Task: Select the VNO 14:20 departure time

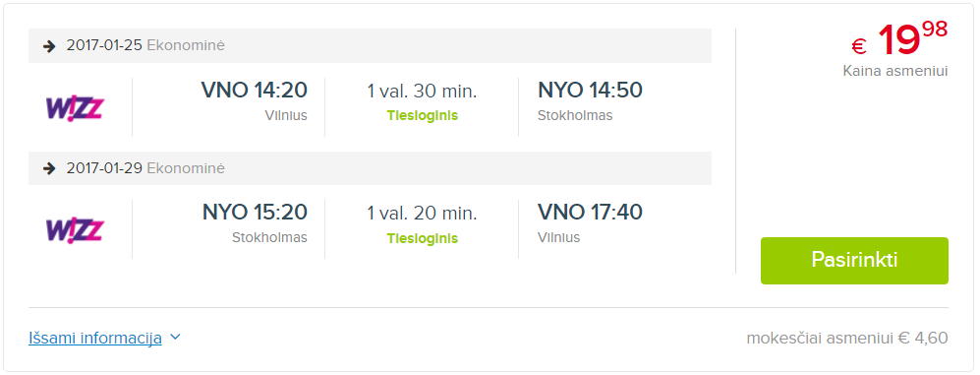Action: tap(254, 91)
